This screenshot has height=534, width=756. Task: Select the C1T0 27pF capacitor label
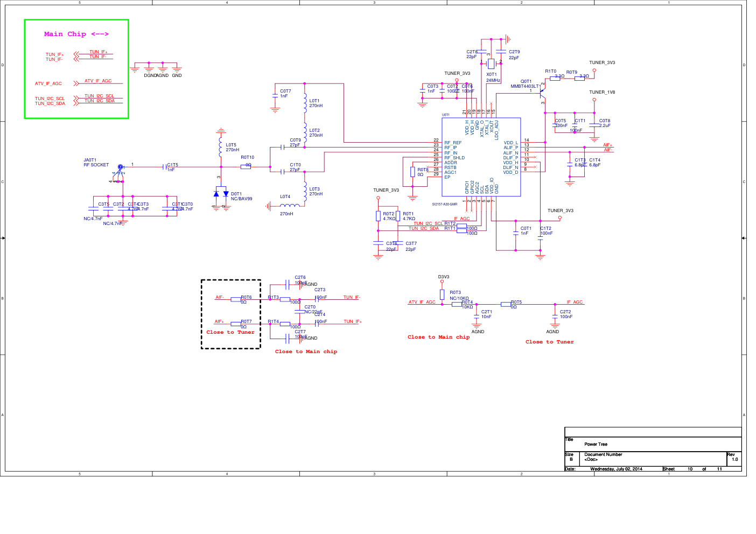click(x=295, y=167)
